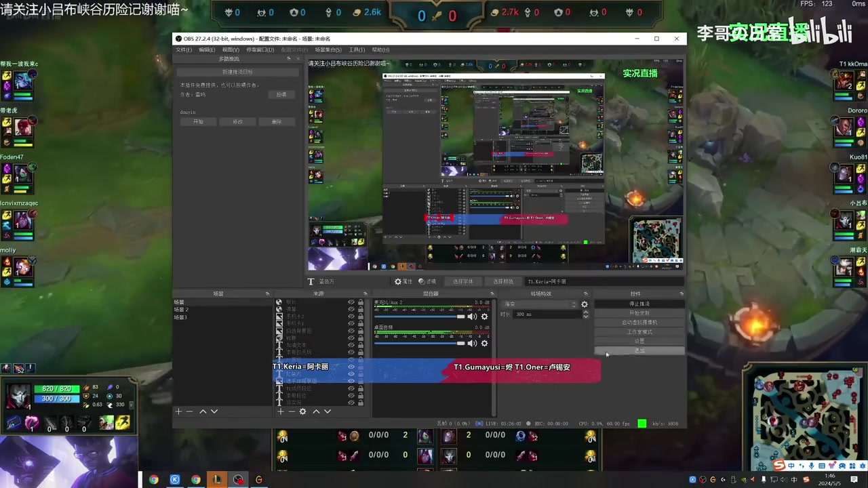Open the 工具(T) menu

click(x=357, y=49)
